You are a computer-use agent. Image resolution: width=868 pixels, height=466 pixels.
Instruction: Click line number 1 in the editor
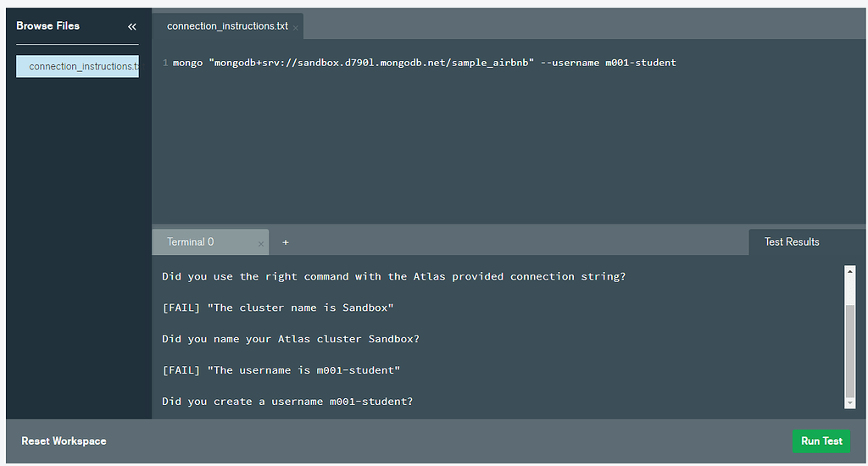click(164, 63)
